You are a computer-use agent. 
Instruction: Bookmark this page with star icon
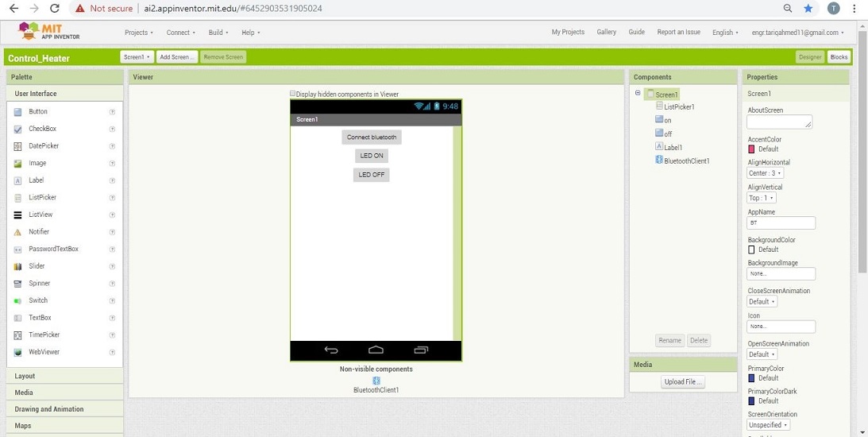click(x=808, y=8)
